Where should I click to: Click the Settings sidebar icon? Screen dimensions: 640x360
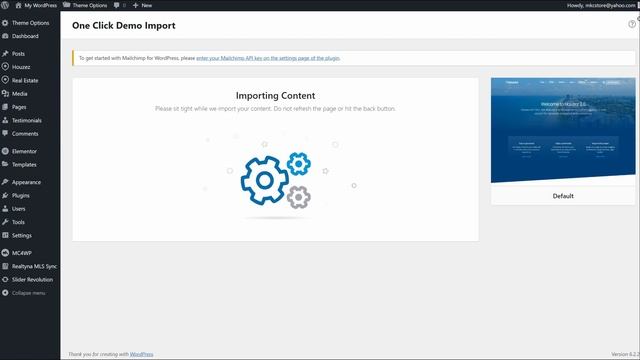coord(5,235)
